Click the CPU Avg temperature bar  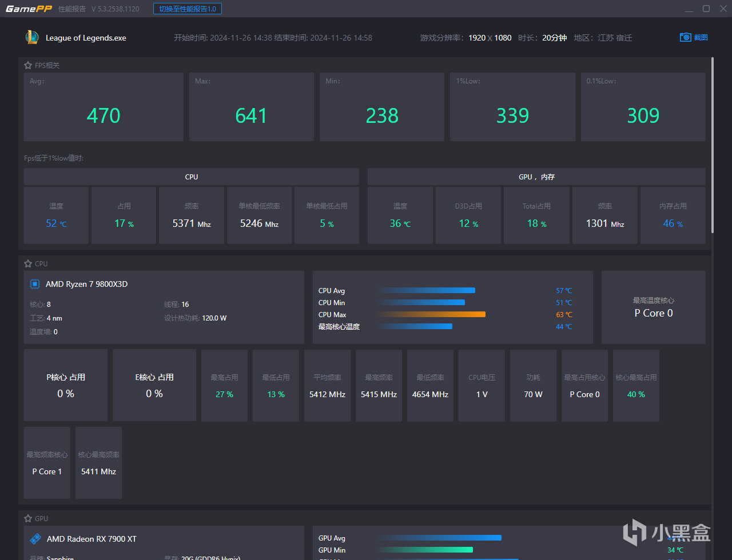point(426,290)
